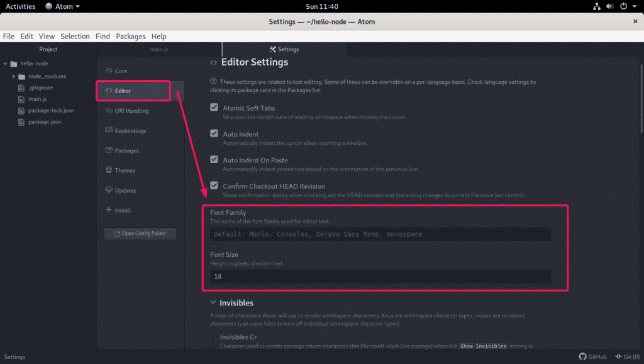
Task: Click the Invisibles Cr setting label
Action: tap(238, 337)
